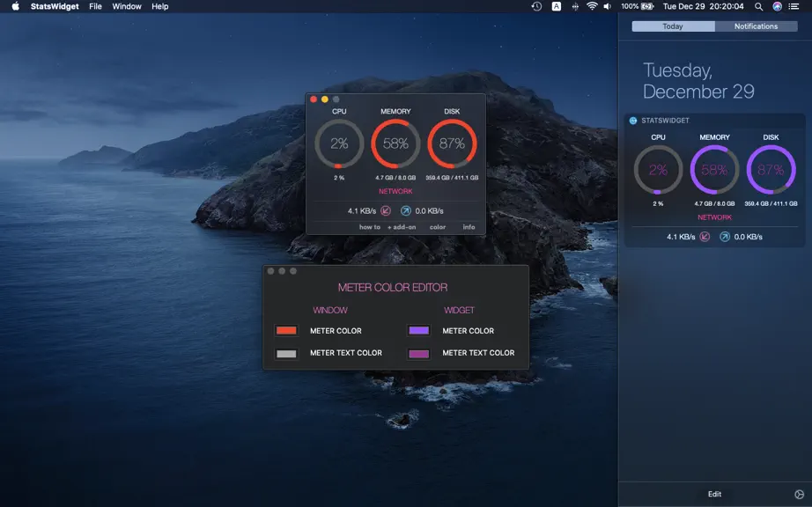
Task: Click '4.7 GB / 8.0 GB' in stats window
Action: click(395, 178)
